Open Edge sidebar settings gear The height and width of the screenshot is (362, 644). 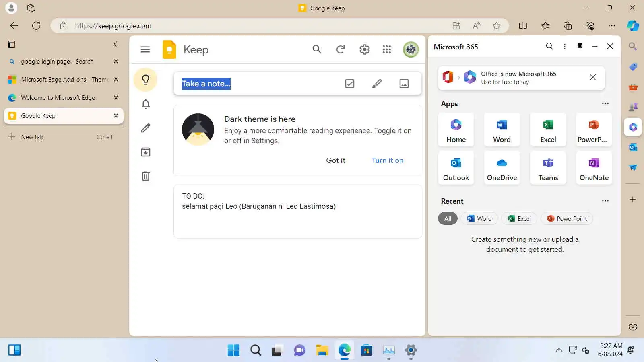pyautogui.click(x=633, y=327)
